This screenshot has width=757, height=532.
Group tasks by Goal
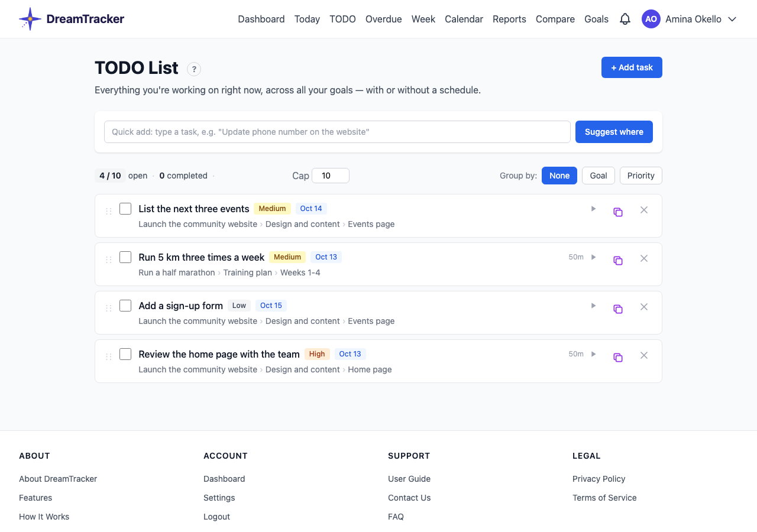point(599,176)
